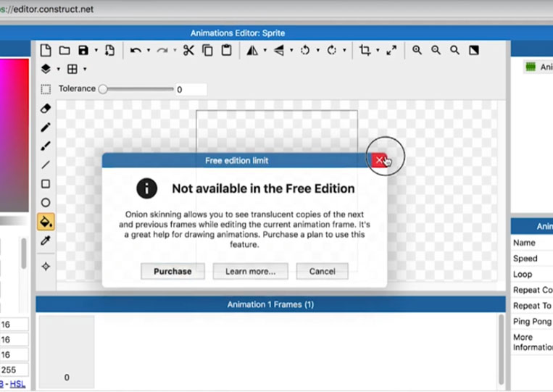The width and height of the screenshot is (553, 392).
Task: Click the Ping Pong property row
Action: click(x=533, y=322)
